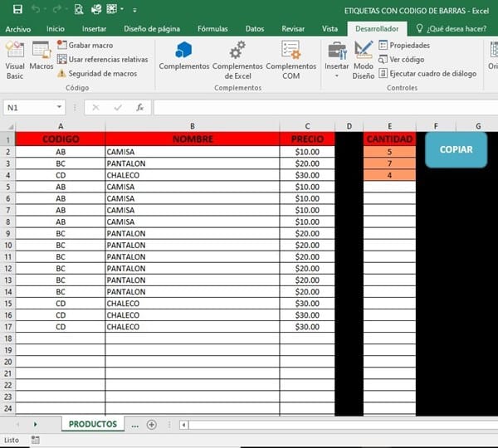498x448 pixels.
Task: Open the blue Complementos add-ins icon
Action: point(183,56)
